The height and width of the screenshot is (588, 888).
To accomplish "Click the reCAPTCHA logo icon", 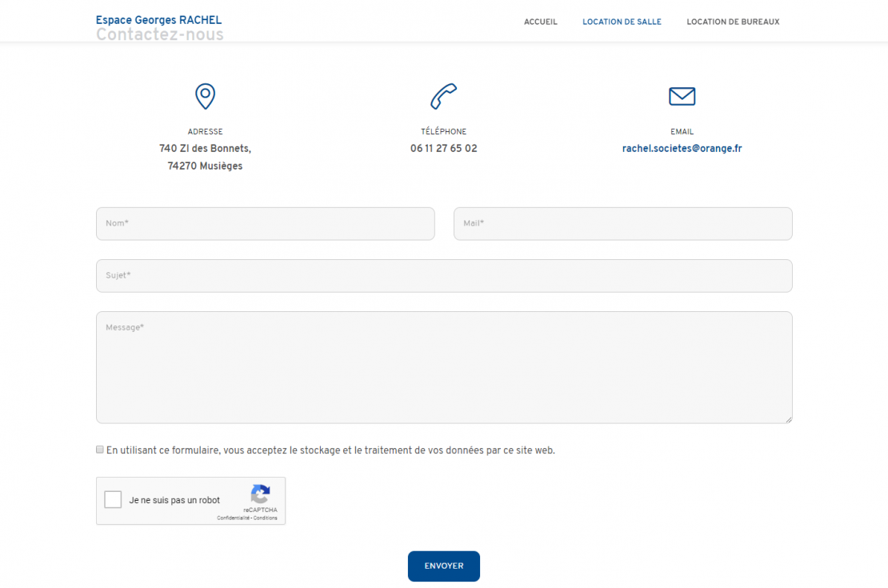I will 261,494.
